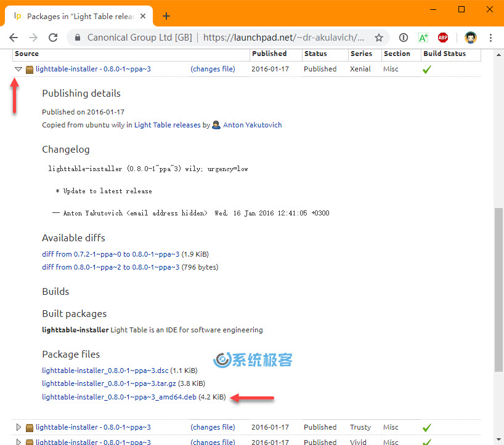
Task: Open the circled info extension icon
Action: pyautogui.click(x=404, y=38)
